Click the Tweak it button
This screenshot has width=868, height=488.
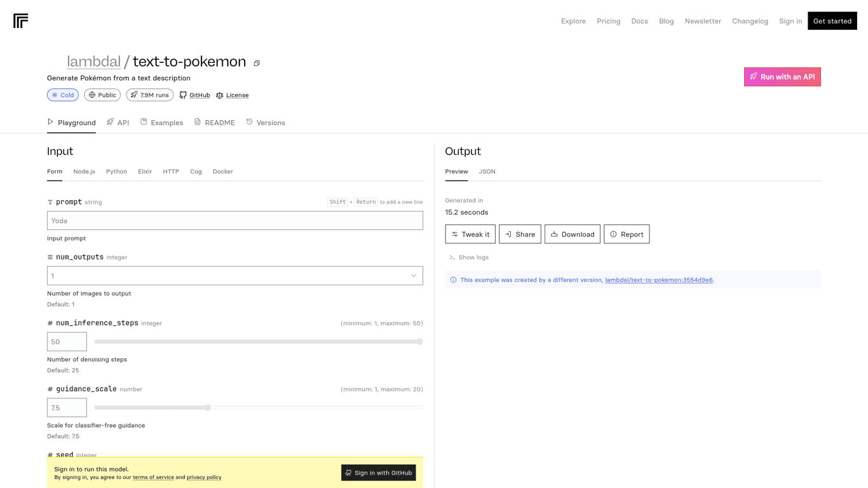470,234
